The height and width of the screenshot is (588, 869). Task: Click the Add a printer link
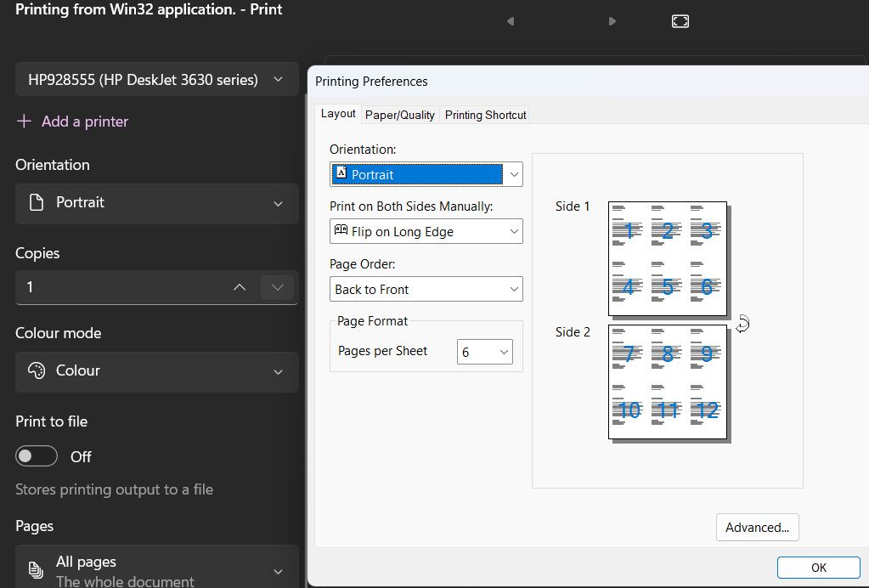point(85,122)
